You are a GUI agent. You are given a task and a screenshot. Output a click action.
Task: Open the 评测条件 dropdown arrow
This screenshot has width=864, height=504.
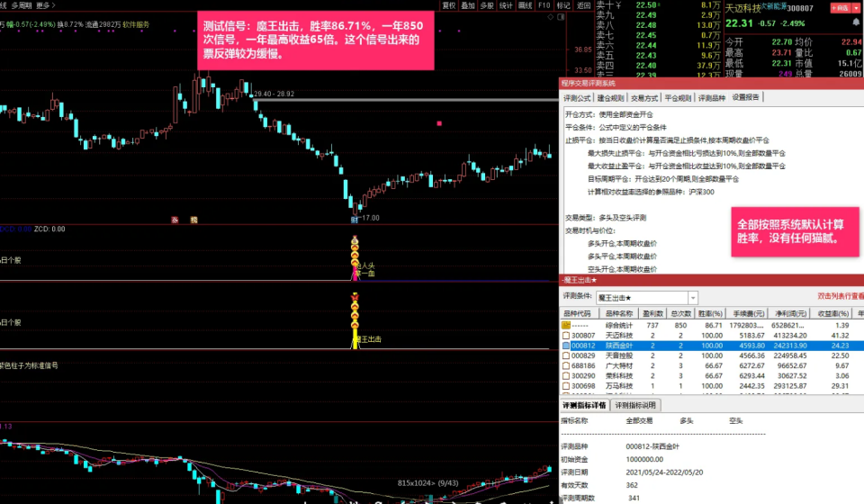tap(693, 297)
